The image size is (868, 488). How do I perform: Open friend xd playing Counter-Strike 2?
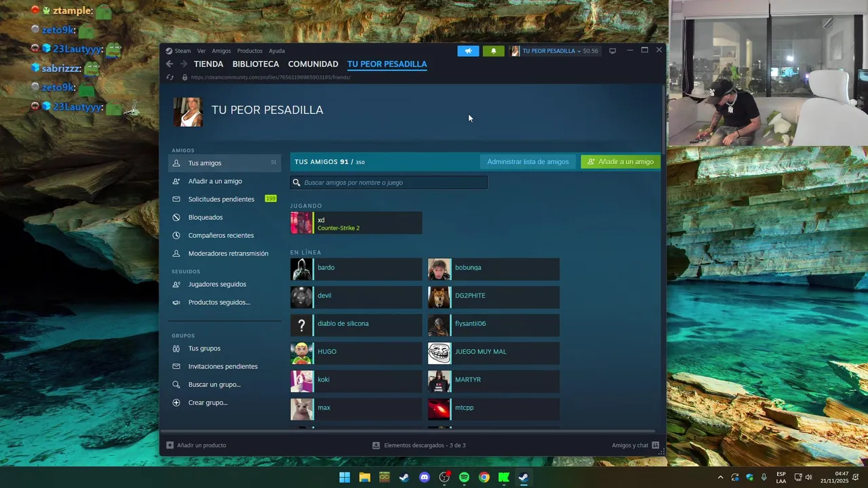click(356, 223)
